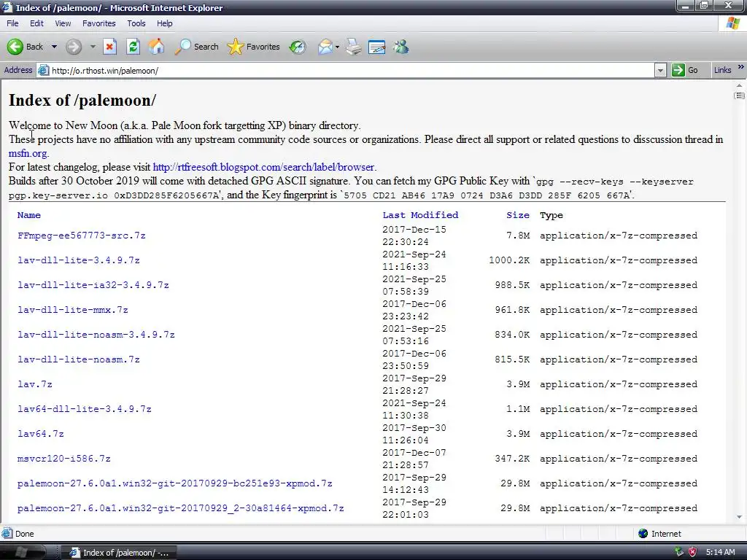This screenshot has height=560, width=747.
Task: Stop page loading with the red X icon
Action: coord(110,47)
